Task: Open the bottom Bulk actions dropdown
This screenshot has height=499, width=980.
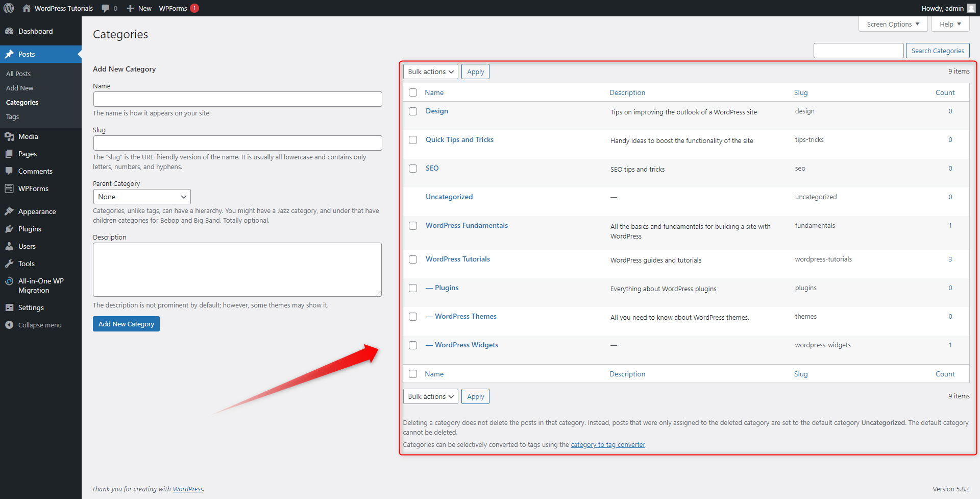Action: coord(430,396)
